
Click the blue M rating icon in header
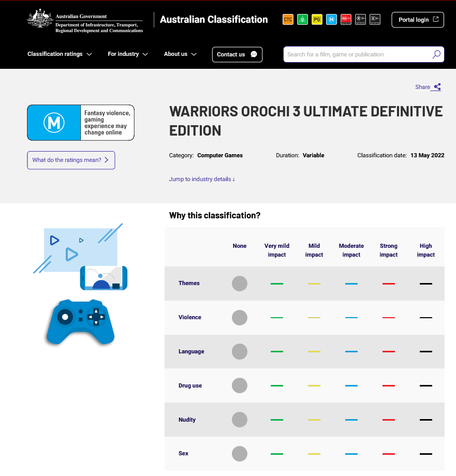(332, 20)
